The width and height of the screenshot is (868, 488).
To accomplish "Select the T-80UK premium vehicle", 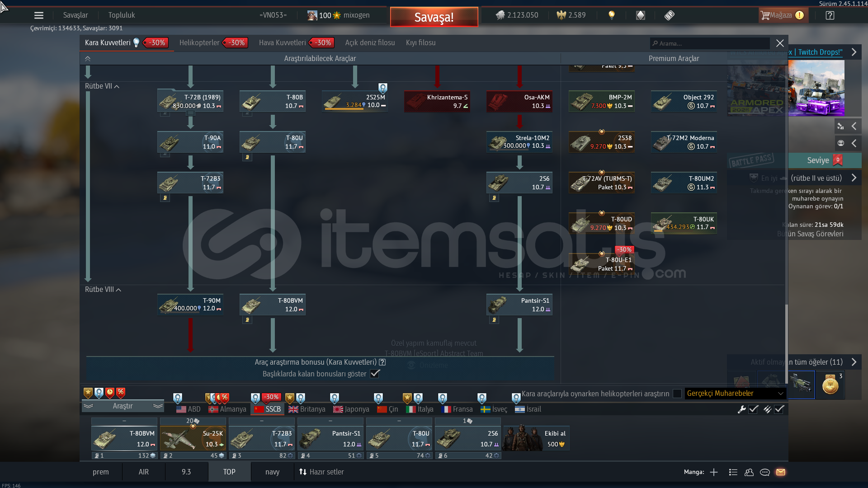I will 684,223.
